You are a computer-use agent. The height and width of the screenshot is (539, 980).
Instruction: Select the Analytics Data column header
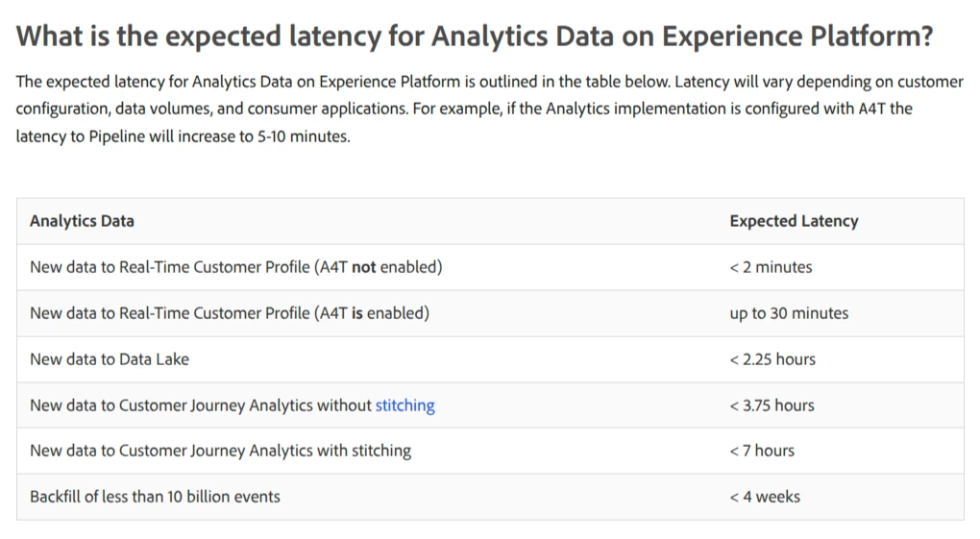pos(82,221)
